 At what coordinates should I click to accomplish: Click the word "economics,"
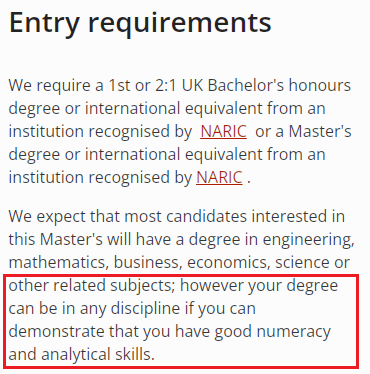pyautogui.click(x=229, y=263)
